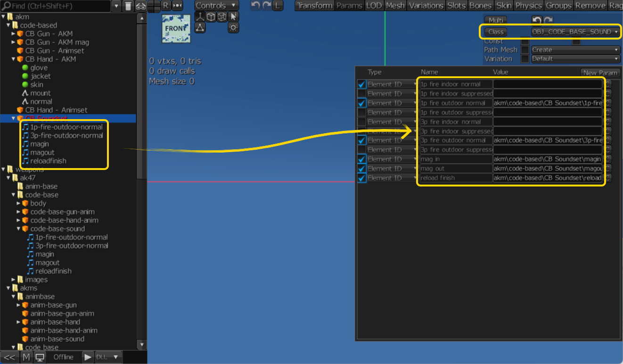The height and width of the screenshot is (364, 623).
Task: Enable the 3p fire indoor normal checkbox
Action: tap(361, 121)
